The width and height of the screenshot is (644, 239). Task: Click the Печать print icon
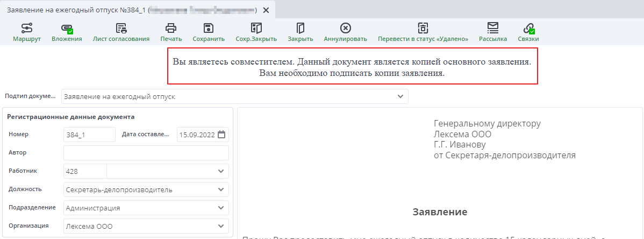pos(171,32)
